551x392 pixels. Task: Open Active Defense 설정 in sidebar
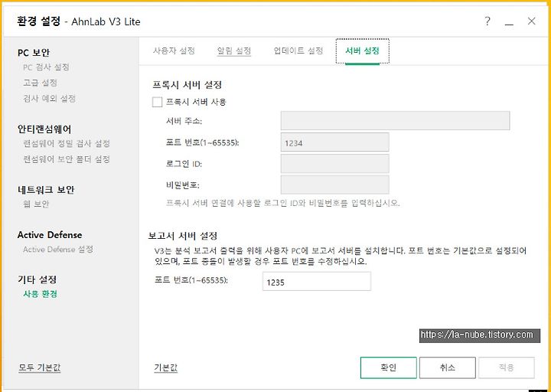click(58, 250)
